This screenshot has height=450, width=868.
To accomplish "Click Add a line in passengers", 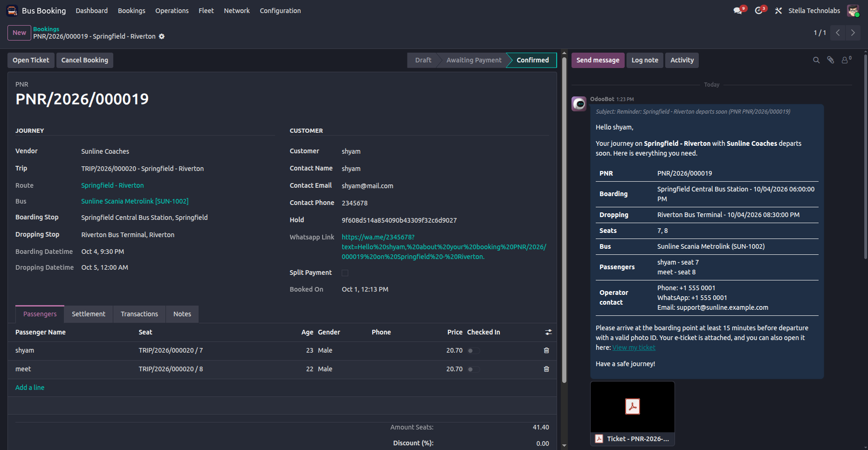I will point(30,388).
